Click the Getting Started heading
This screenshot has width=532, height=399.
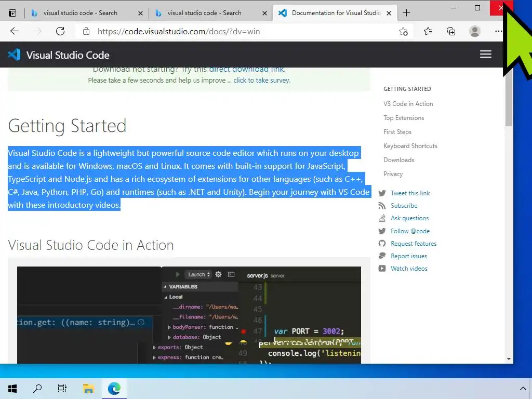(67, 126)
